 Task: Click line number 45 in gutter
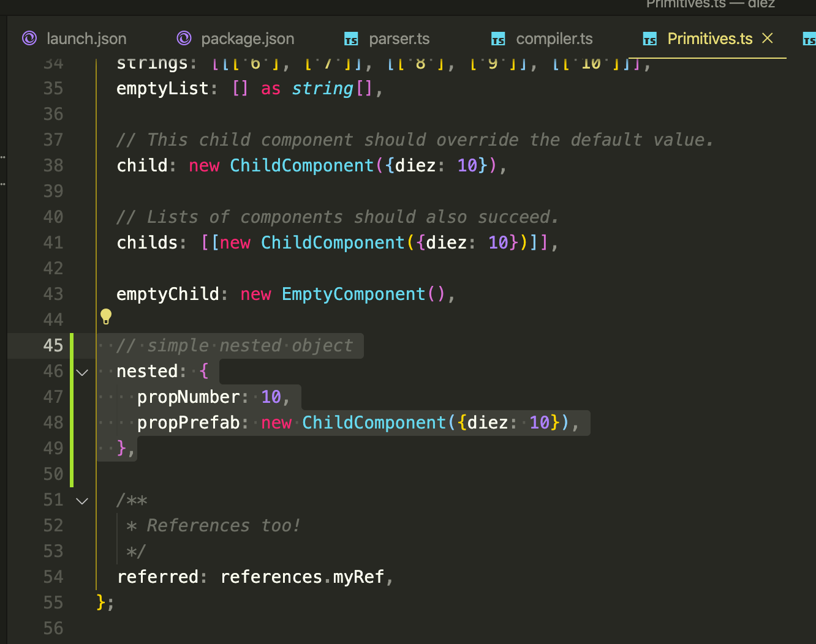tap(53, 345)
